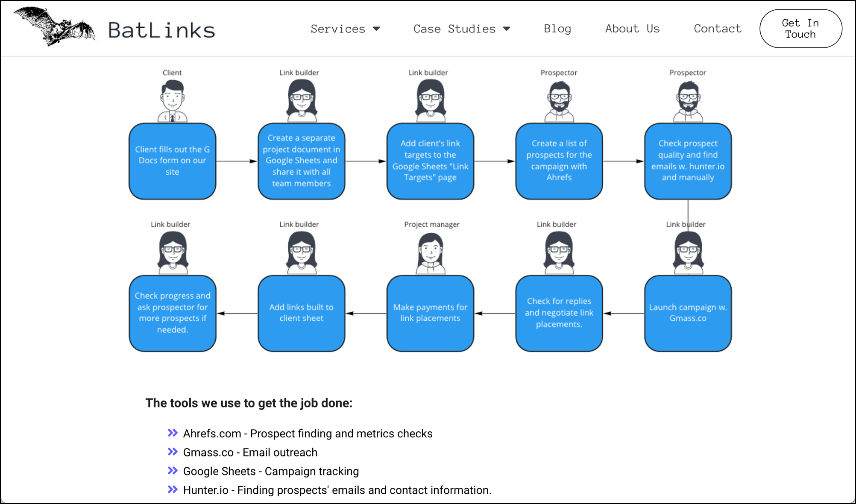Click the 'Launch campaign w. Gmass.co' box
The width and height of the screenshot is (856, 504).
688,313
